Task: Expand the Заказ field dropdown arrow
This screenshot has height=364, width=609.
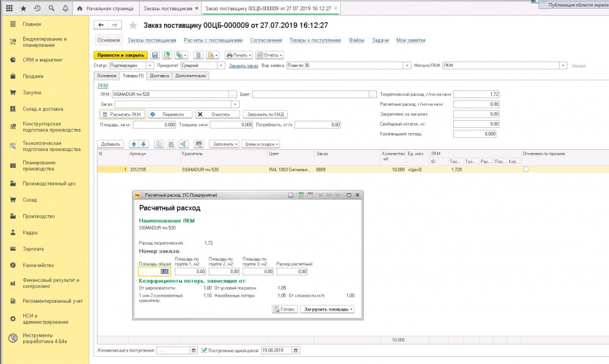Action: click(235, 104)
